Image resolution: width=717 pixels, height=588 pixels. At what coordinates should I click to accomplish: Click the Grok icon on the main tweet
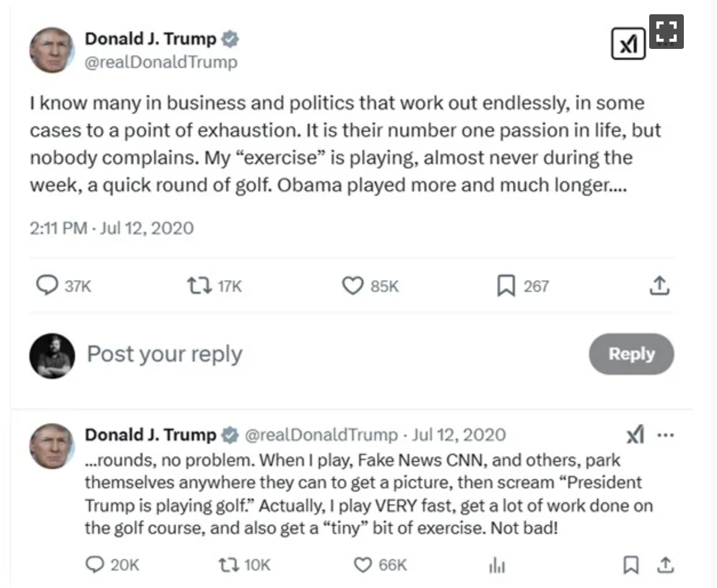pyautogui.click(x=628, y=43)
